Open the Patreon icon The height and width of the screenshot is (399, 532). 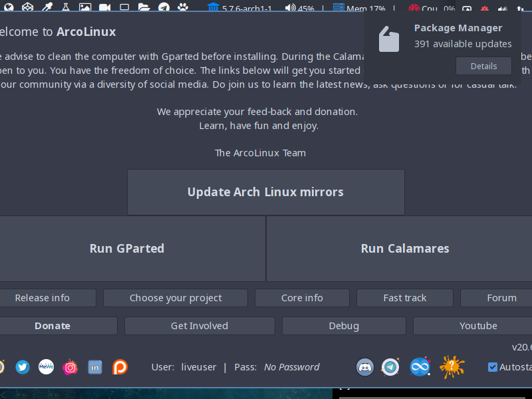[120, 367]
